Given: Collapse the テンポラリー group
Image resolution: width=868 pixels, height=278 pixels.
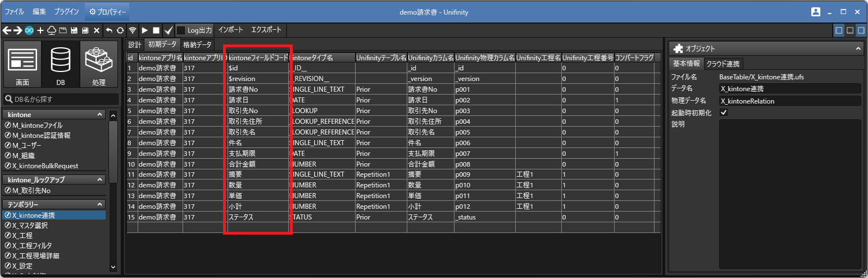Looking at the screenshot, I should tap(100, 204).
